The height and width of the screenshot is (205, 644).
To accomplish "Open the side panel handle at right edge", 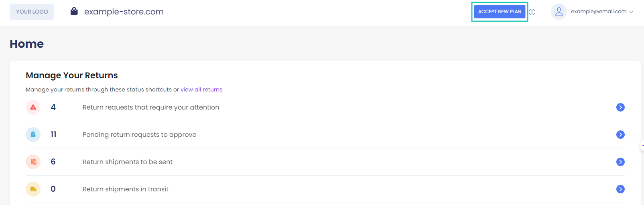I will point(642,146).
